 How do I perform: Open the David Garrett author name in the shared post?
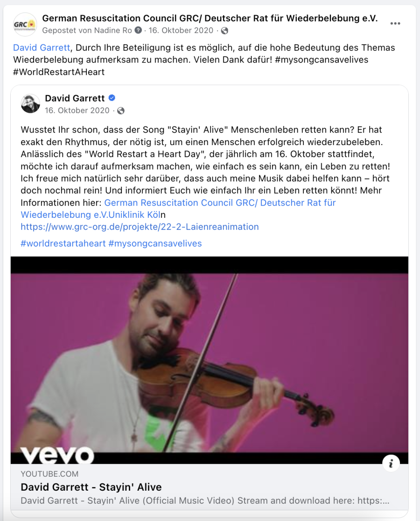[75, 98]
